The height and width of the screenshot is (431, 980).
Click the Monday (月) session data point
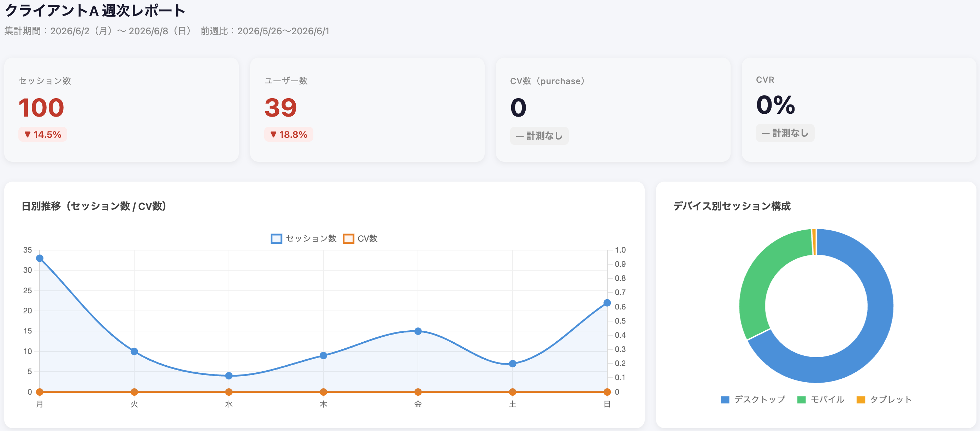(40, 258)
